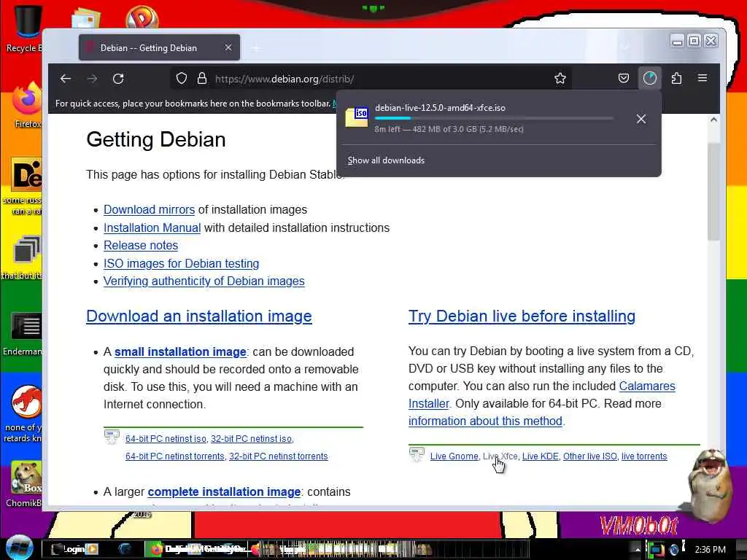This screenshot has width=747, height=560.
Task: Click the download icon beside netinst links
Action: pyautogui.click(x=112, y=437)
